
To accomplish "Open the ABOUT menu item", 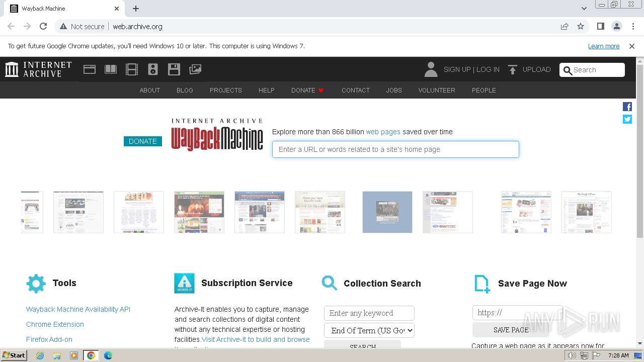I will pyautogui.click(x=150, y=90).
